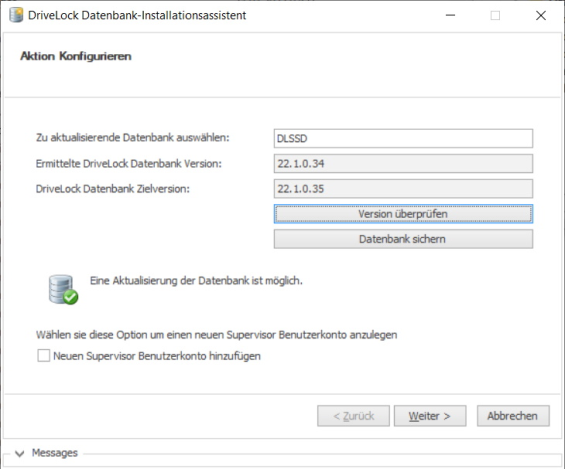Viewport: 565px width, 469px height.
Task: Click the DriveLock database icon in title bar
Action: [x=16, y=15]
